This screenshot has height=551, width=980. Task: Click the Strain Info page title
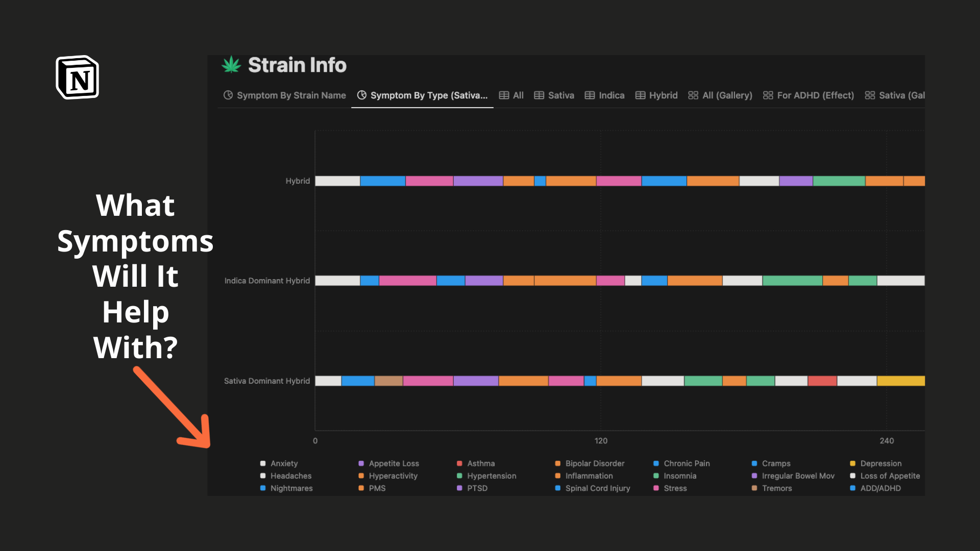point(297,65)
